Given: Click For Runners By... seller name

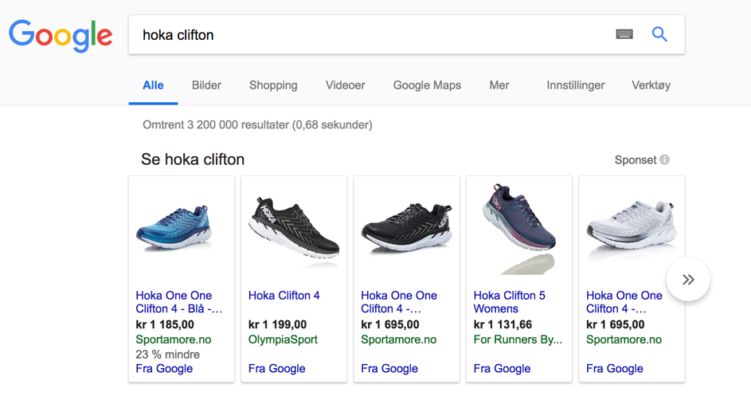Looking at the screenshot, I should tap(518, 340).
